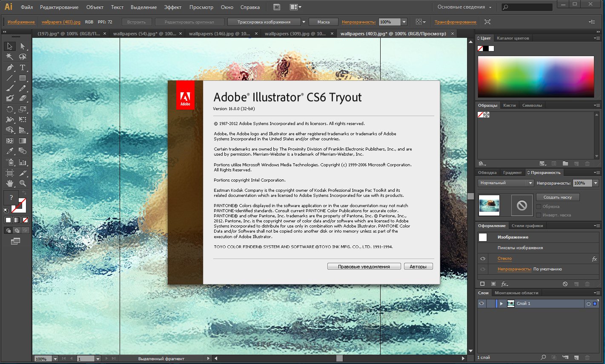605x364 pixels.
Task: Click the fx add effect icon in Appearance panel
Action: pos(505,284)
